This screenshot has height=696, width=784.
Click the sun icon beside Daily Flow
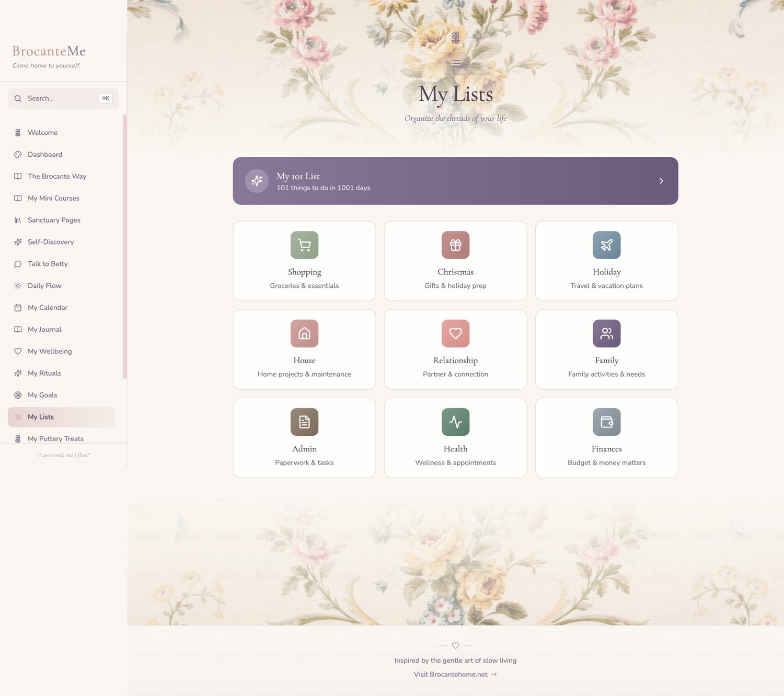click(18, 286)
